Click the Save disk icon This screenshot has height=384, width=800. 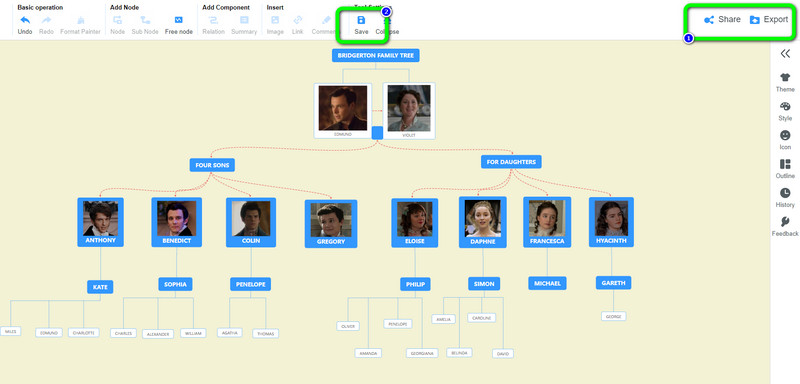361,20
